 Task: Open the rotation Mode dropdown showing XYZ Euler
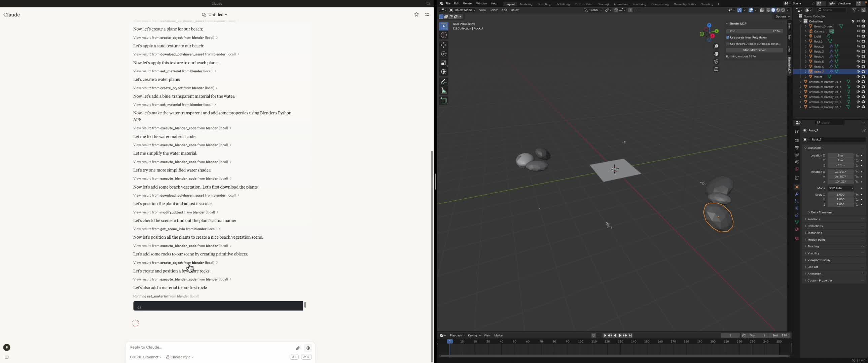coord(841,188)
